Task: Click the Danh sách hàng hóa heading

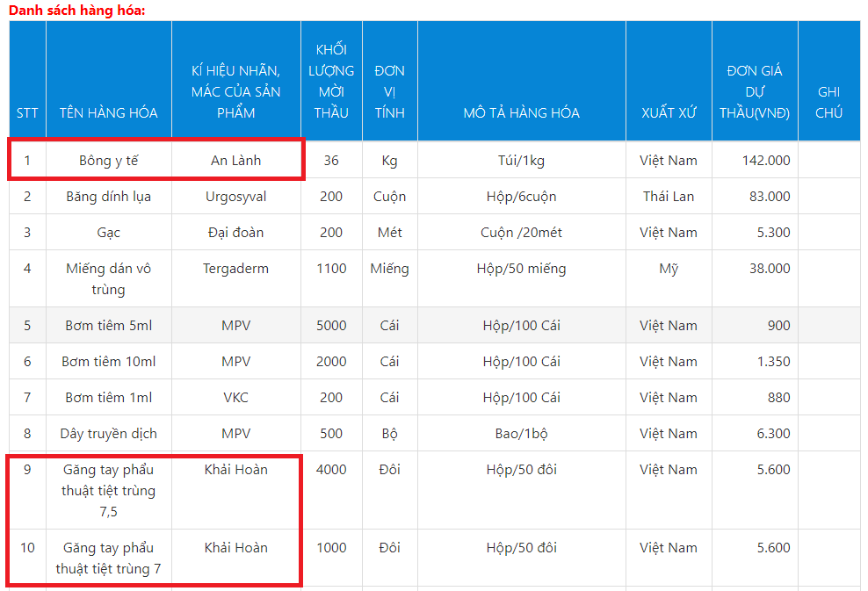Action: (x=77, y=10)
